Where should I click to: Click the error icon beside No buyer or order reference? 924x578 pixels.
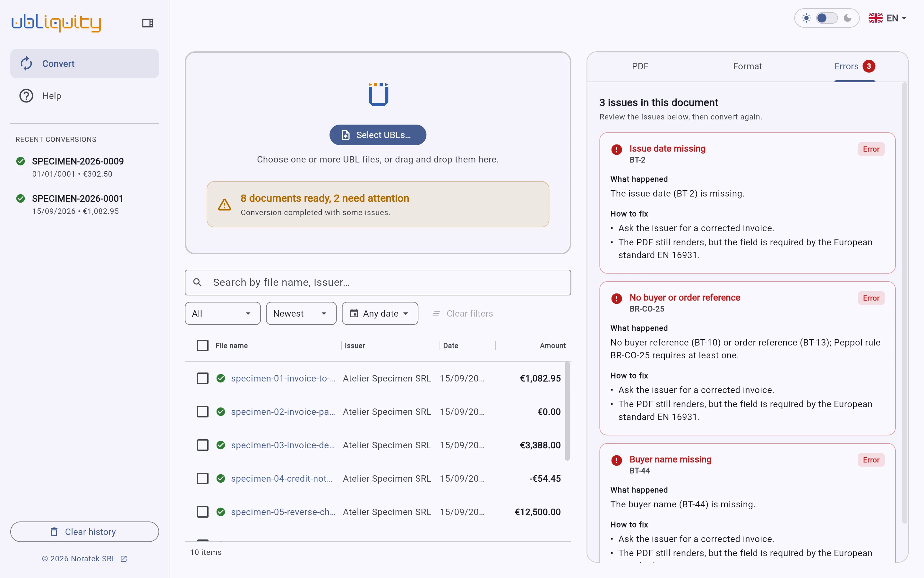[x=616, y=299]
